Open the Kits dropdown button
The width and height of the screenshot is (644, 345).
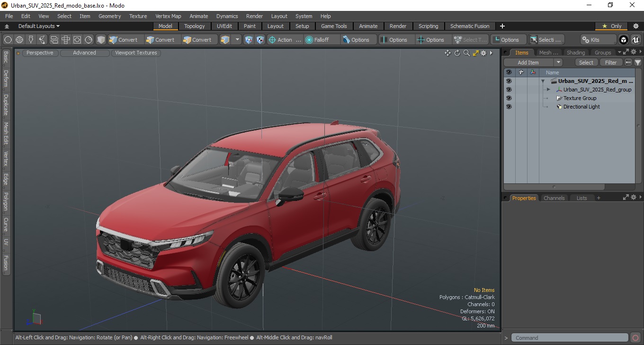pos(599,40)
